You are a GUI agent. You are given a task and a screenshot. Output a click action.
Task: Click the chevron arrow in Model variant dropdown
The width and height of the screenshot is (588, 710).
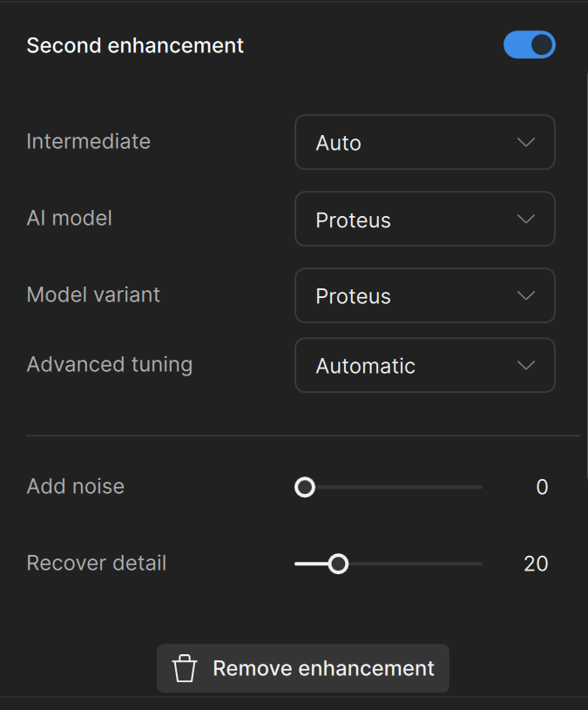click(525, 295)
